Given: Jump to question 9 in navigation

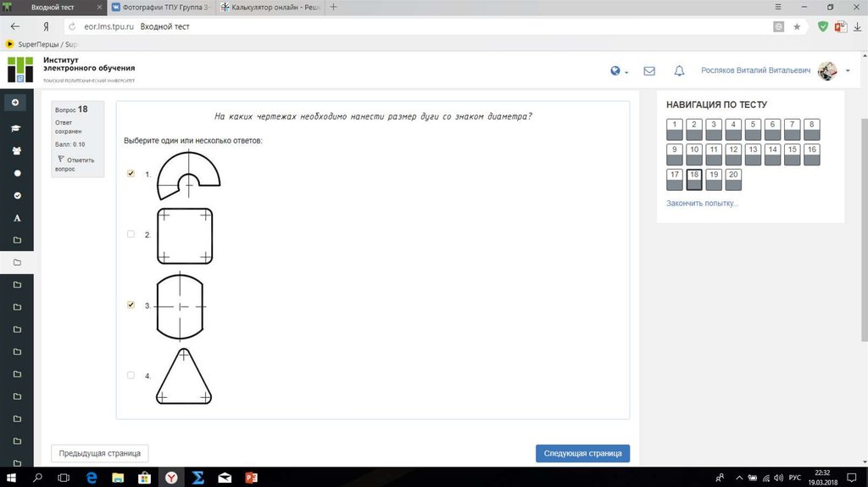Looking at the screenshot, I should click(x=674, y=154).
